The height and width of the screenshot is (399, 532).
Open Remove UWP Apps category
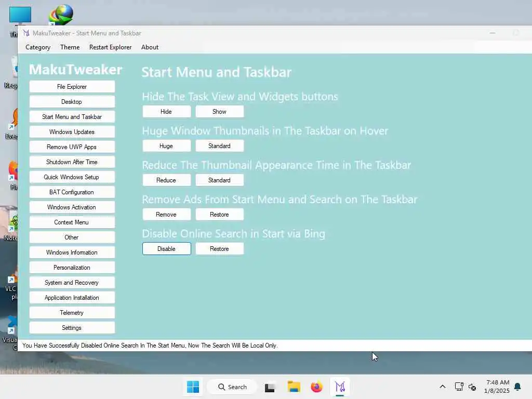[72, 147]
